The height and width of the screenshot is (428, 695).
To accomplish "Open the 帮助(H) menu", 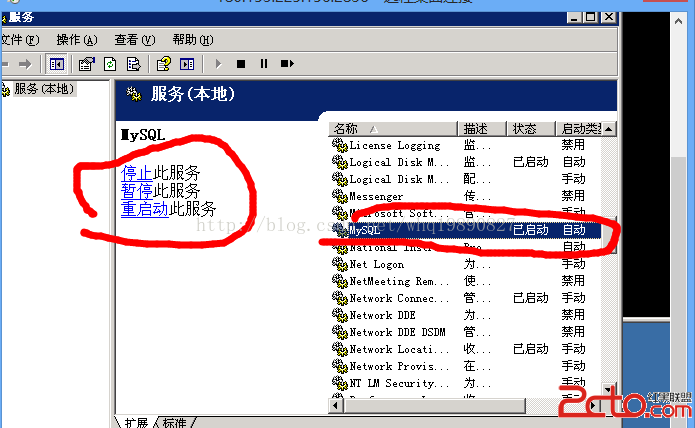I will pos(193,40).
